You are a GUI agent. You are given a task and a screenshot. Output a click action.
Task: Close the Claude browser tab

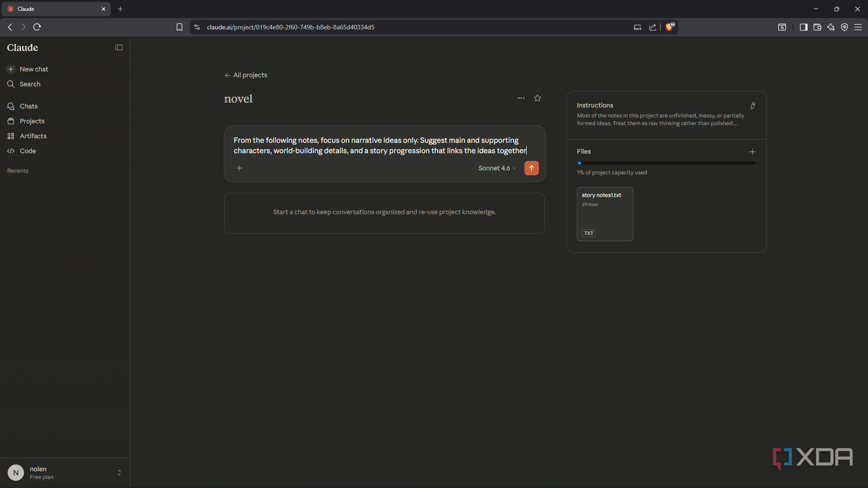point(104,9)
